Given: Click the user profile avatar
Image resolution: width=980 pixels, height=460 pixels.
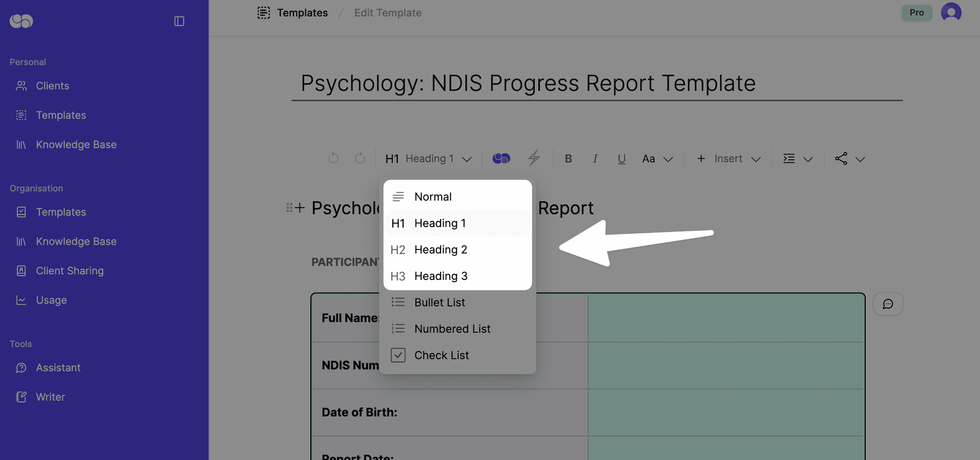Looking at the screenshot, I should coord(950,13).
